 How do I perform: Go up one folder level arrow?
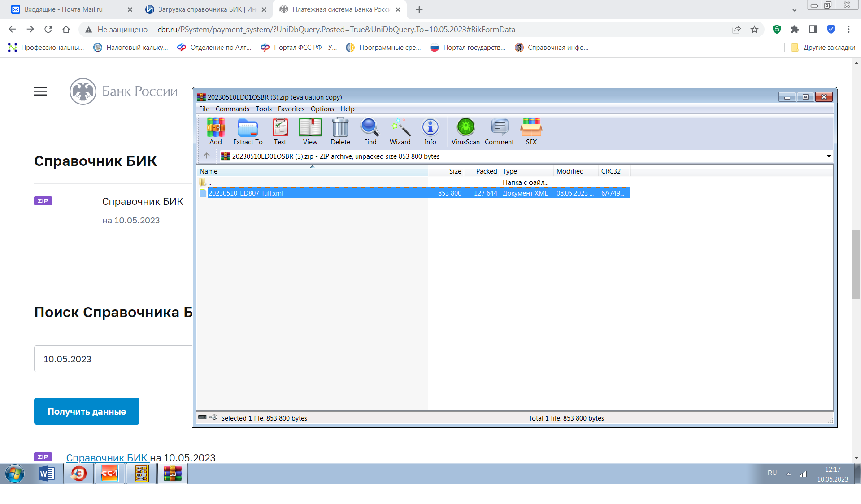207,156
